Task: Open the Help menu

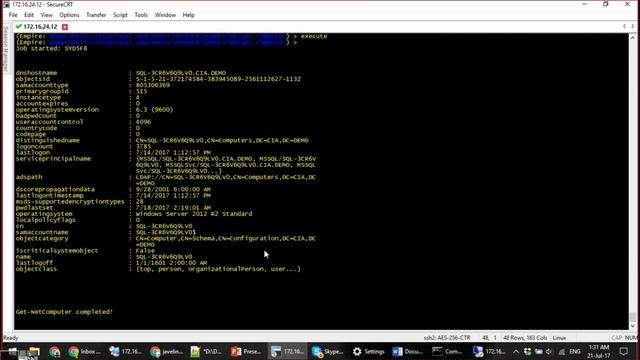Action: click(188, 15)
